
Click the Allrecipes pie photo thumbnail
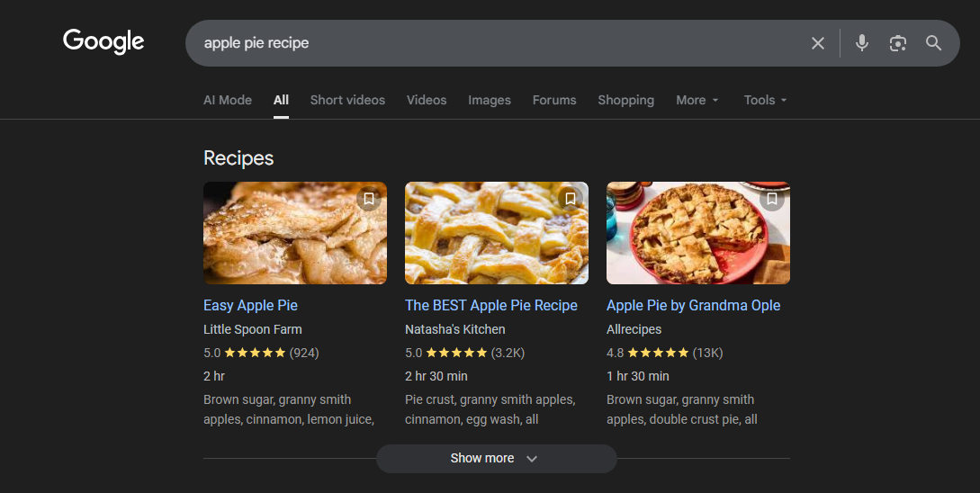click(x=698, y=233)
